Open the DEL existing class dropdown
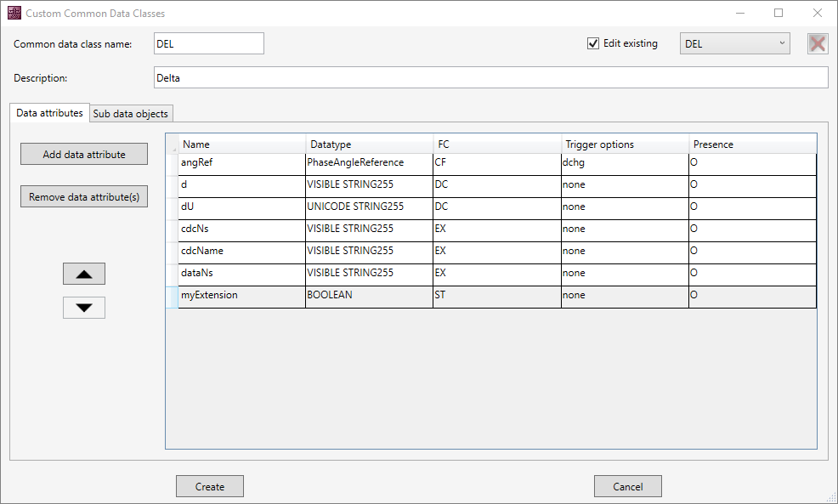This screenshot has height=504, width=838. tap(735, 44)
